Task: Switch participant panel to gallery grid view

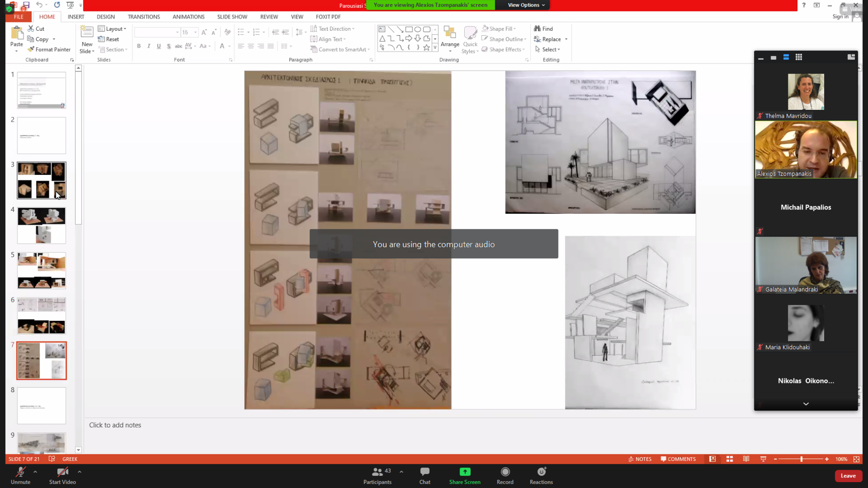Action: point(799,57)
